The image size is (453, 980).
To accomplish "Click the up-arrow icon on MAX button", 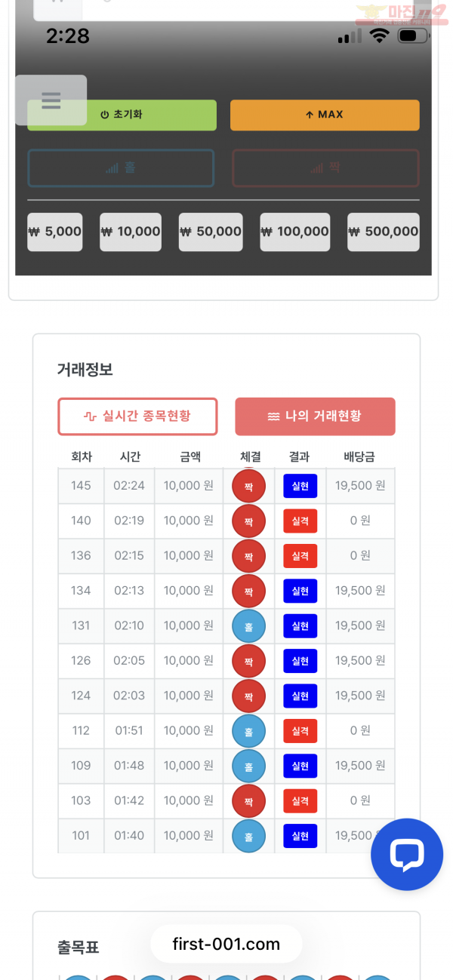I will point(311,115).
